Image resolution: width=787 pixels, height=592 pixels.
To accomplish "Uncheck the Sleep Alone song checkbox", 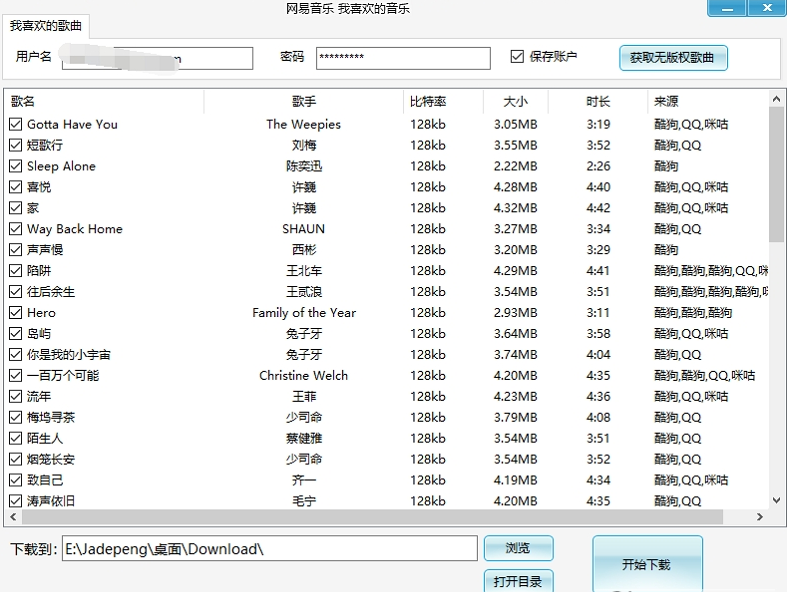I will (x=16, y=166).
